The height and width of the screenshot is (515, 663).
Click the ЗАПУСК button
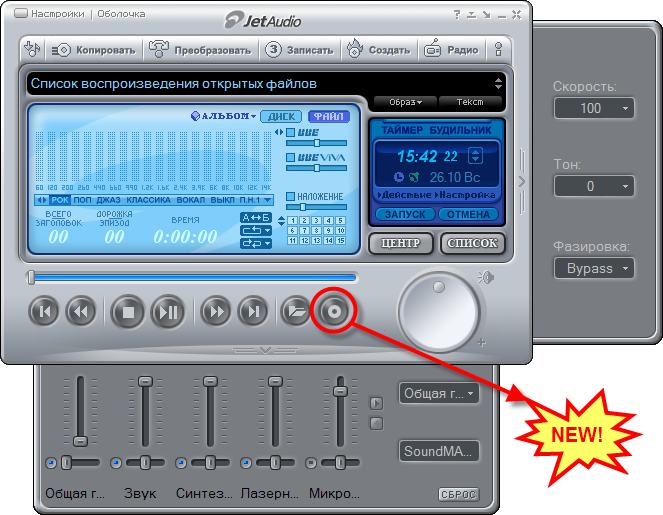pyautogui.click(x=405, y=214)
